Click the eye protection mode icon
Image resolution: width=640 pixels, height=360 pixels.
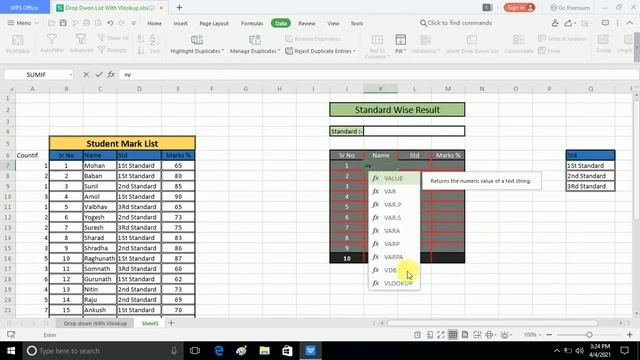pos(504,335)
